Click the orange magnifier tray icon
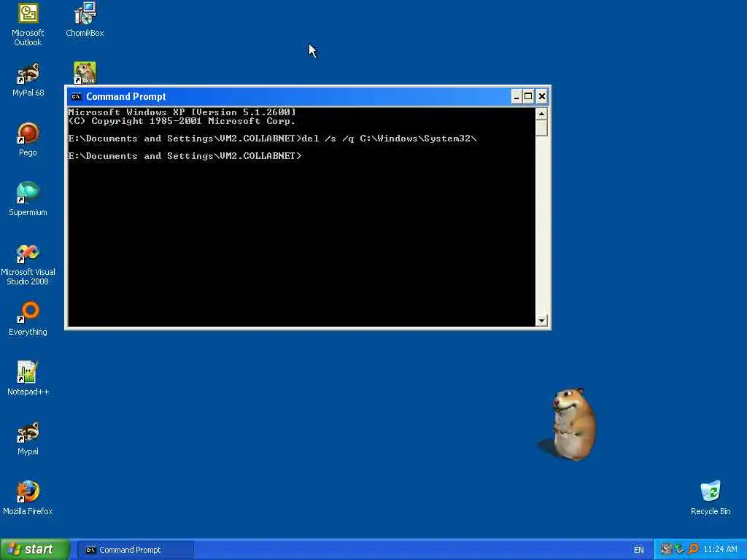Viewport: 747px width, 560px height. coord(693,550)
